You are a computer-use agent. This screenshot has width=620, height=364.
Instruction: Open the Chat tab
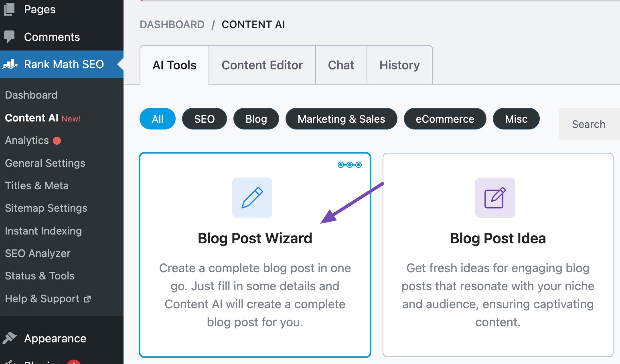341,65
